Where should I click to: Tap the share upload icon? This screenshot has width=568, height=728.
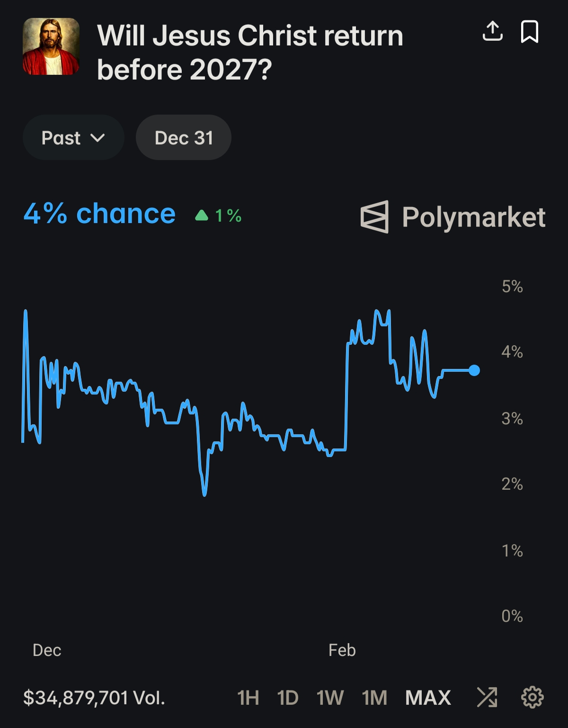492,31
